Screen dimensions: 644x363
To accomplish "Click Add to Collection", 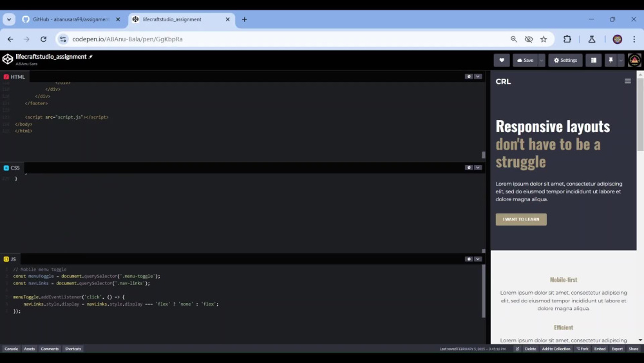I will tap(556, 349).
